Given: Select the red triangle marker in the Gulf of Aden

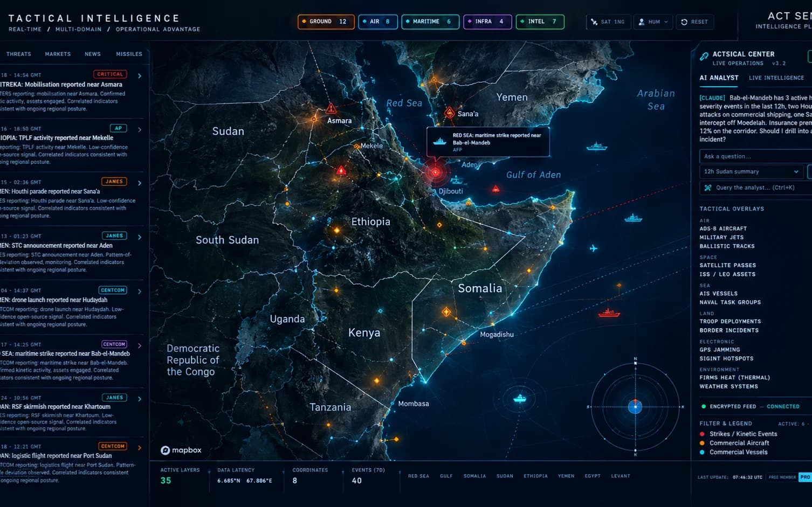Looking at the screenshot, I should pos(496,189).
